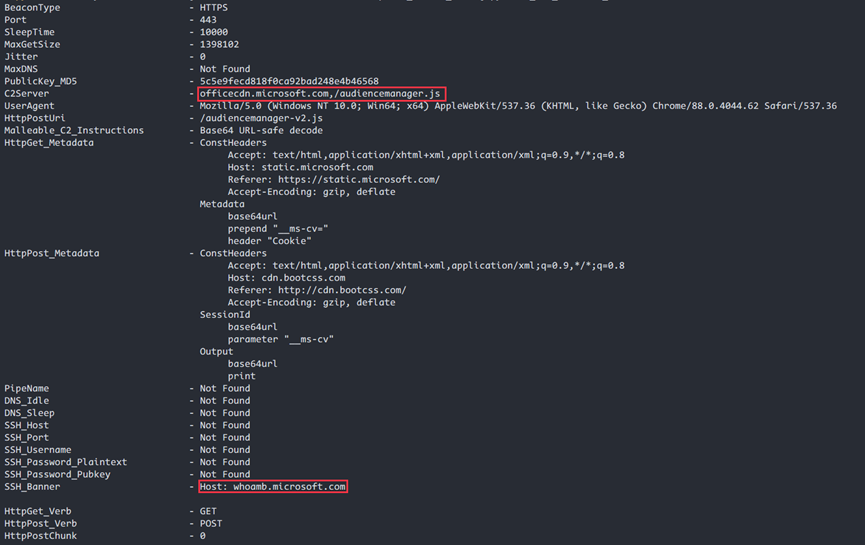Click the SSH_Banner label
The image size is (865, 545).
(32, 487)
